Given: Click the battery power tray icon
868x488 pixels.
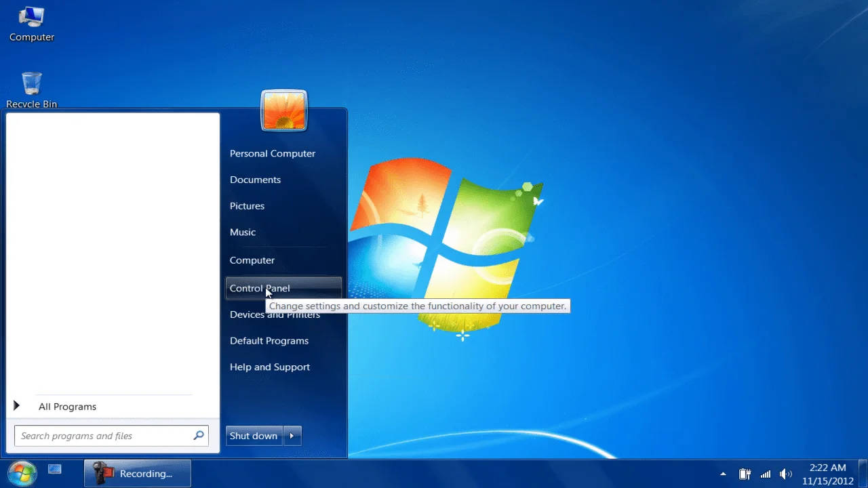Looking at the screenshot, I should pyautogui.click(x=745, y=474).
